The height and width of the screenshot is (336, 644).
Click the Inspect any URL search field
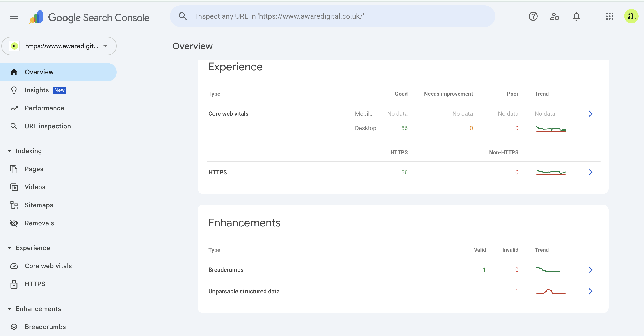point(332,16)
